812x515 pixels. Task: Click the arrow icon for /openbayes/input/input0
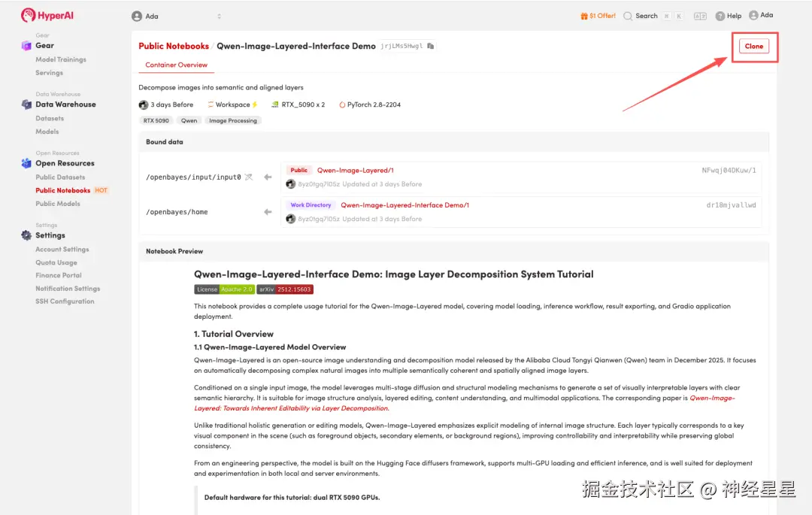[x=268, y=177]
